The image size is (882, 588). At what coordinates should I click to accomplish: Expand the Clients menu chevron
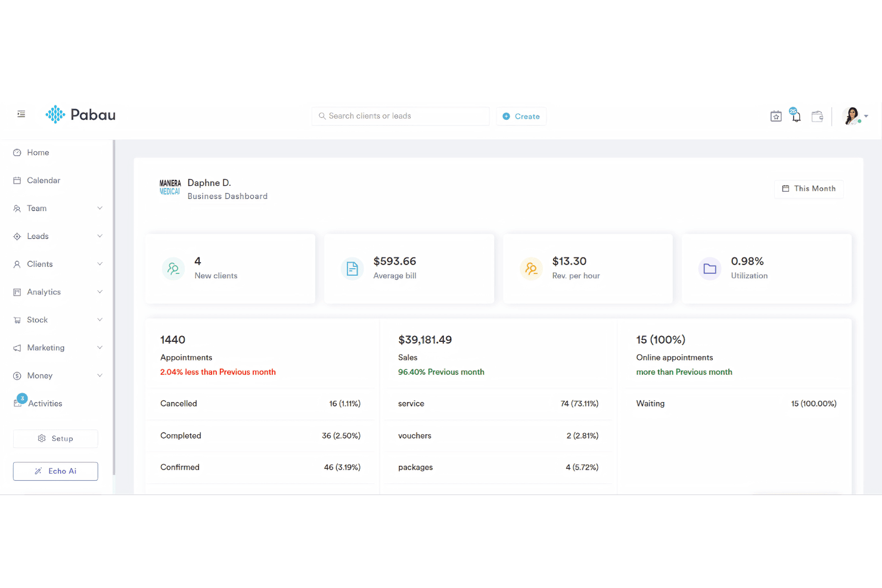coord(100,264)
